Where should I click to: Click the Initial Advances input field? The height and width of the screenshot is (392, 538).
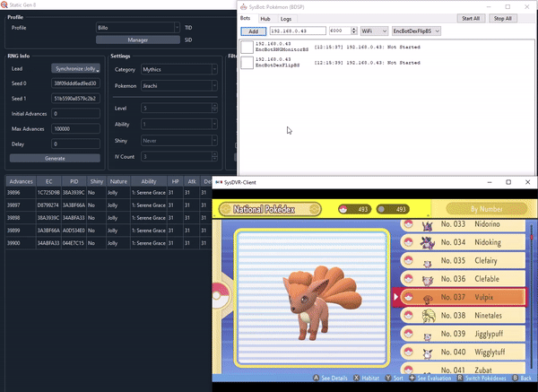click(x=75, y=113)
